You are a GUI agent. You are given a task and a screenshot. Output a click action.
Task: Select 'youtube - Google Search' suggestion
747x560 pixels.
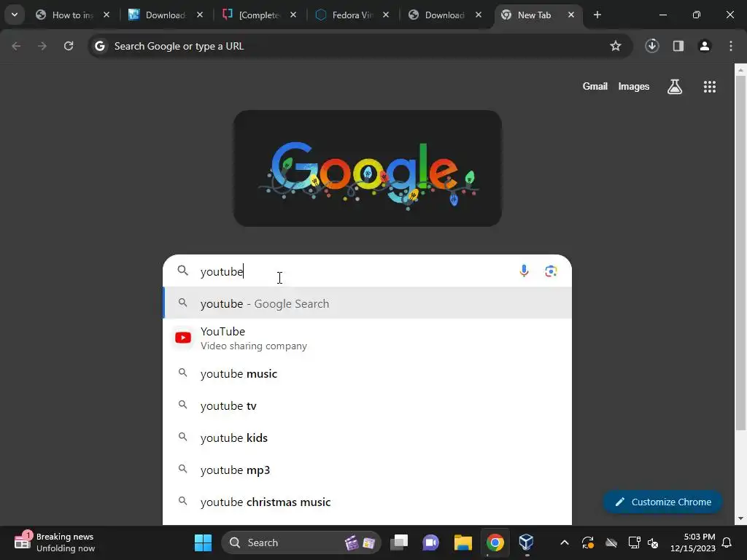click(x=368, y=303)
